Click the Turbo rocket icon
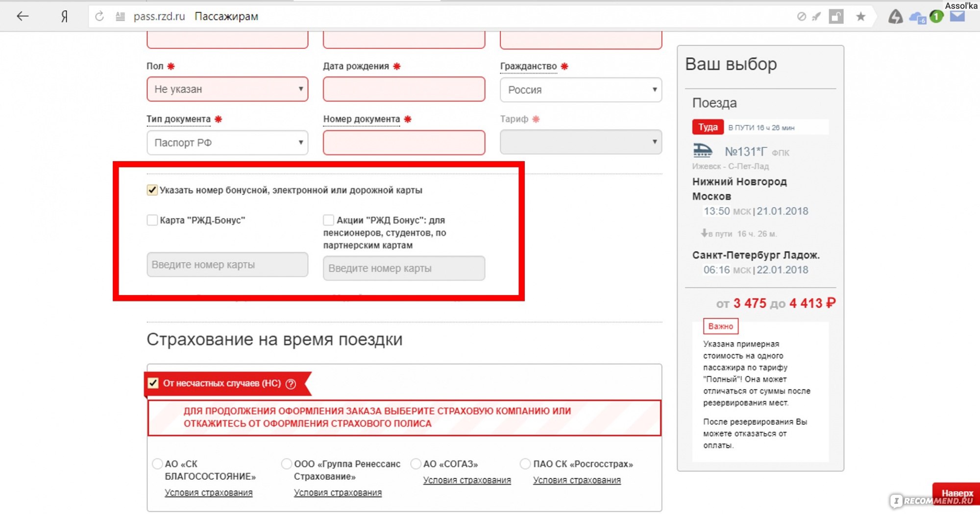 coord(816,17)
